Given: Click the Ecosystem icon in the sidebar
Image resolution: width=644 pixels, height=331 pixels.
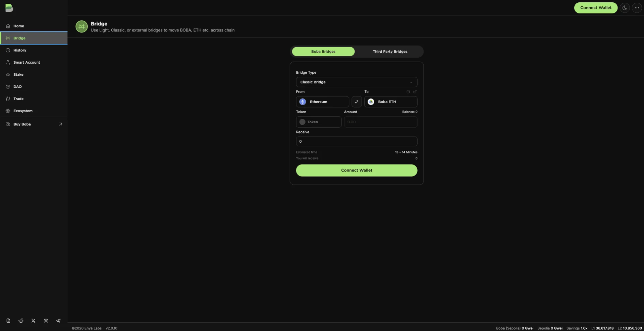Looking at the screenshot, I should 8,111.
